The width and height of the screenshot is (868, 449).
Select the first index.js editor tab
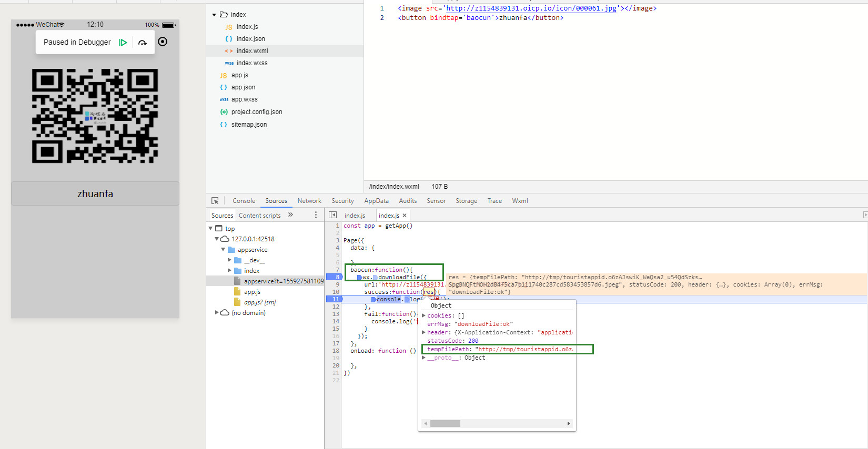point(355,216)
